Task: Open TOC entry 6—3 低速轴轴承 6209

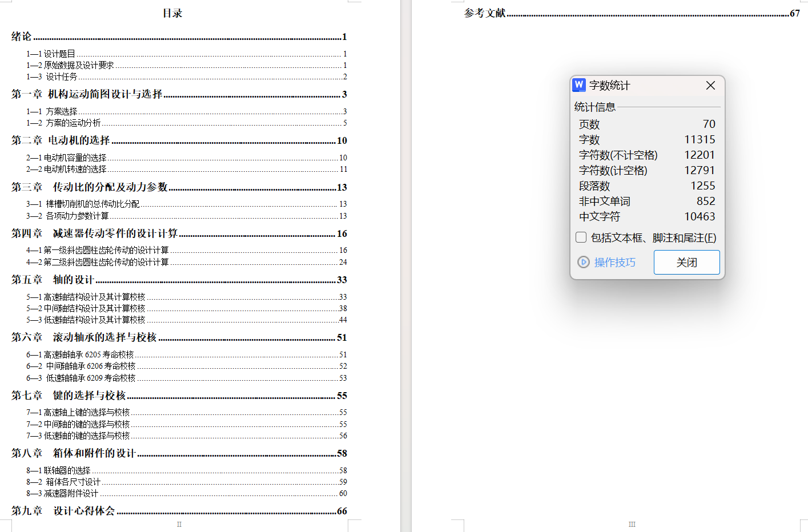Action: pos(186,378)
